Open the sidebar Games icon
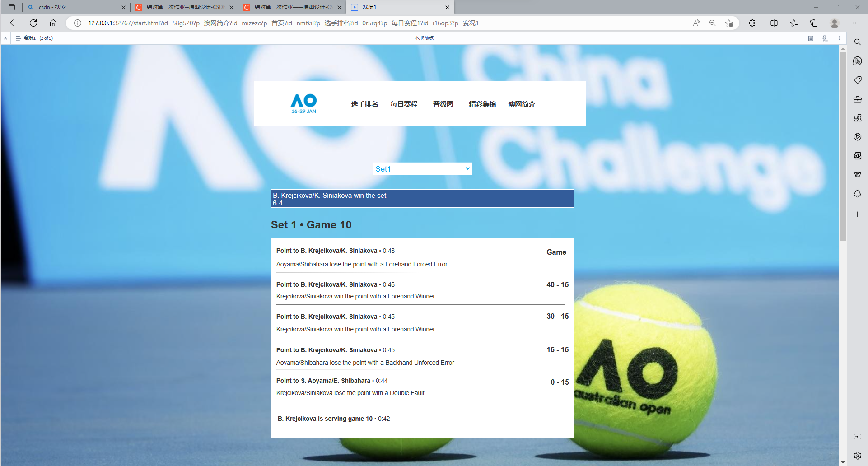868x466 pixels. [x=858, y=118]
